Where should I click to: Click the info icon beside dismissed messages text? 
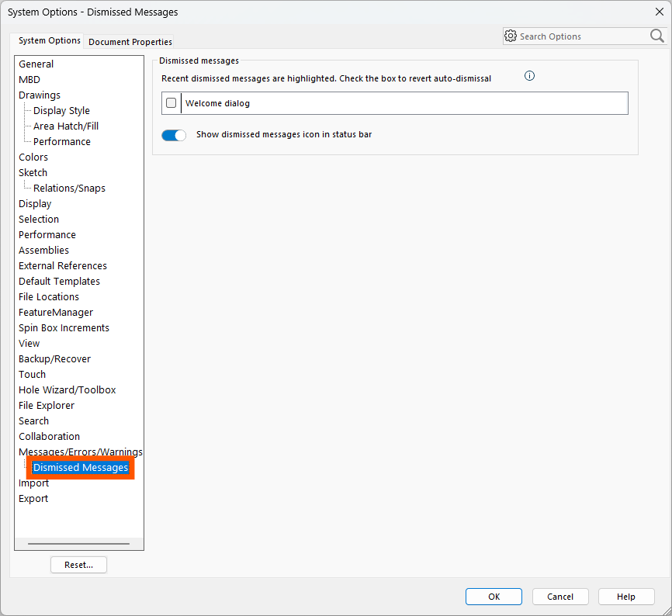tap(530, 76)
